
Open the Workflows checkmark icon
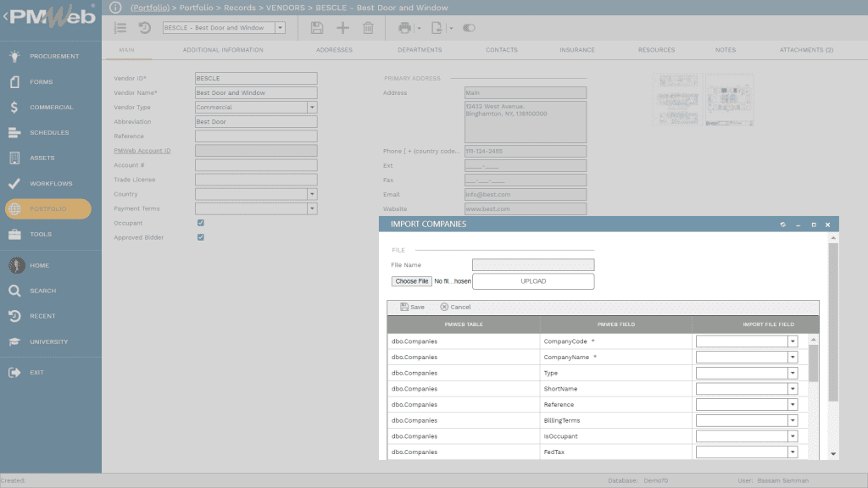[15, 183]
